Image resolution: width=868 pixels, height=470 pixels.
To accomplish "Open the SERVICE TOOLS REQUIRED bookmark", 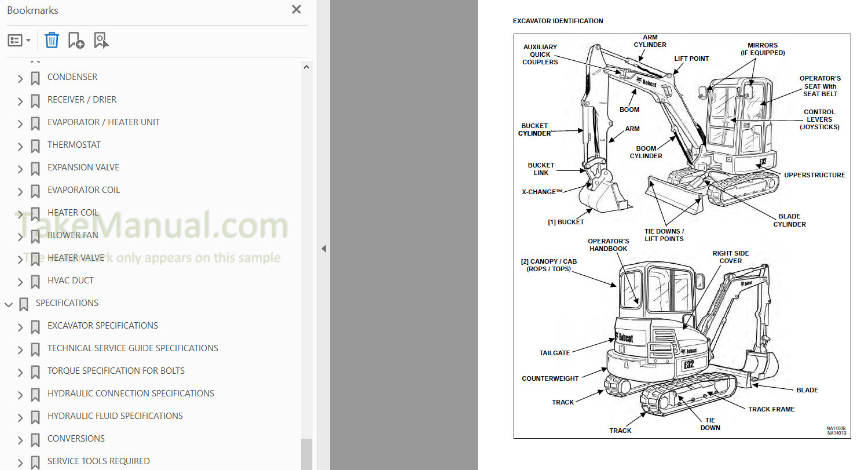I will [98, 461].
